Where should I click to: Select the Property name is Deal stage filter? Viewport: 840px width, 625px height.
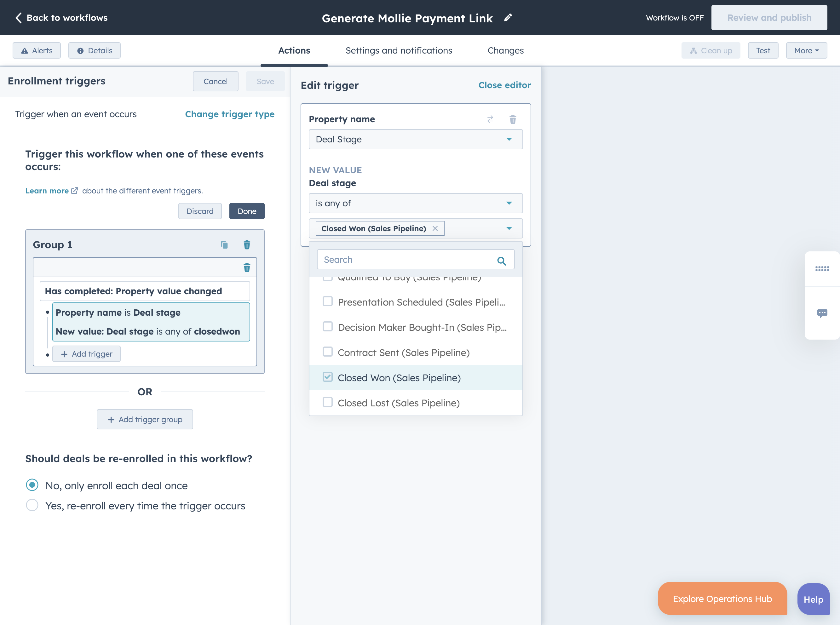151,322
